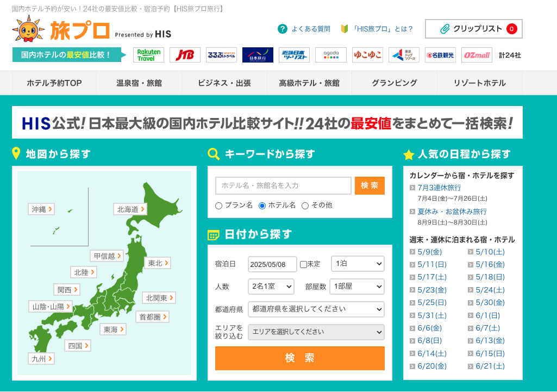Click the OZmall logo
557x392 pixels.
tap(477, 55)
